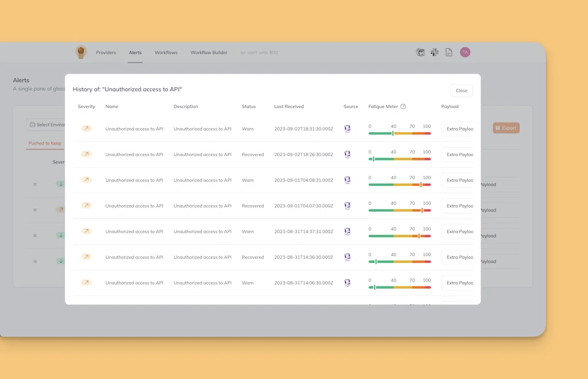Open the documentation file icon
This screenshot has height=379, width=588.
449,52
